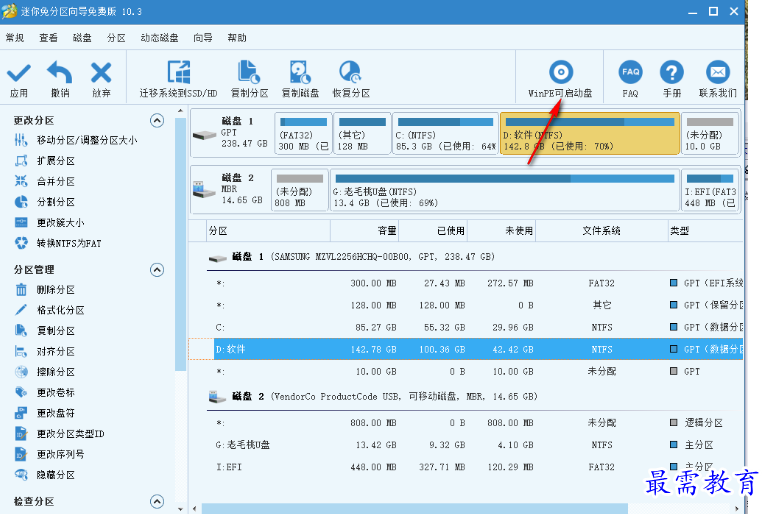Viewport: 767px width, 514px height.
Task: Choose 更改卷标 change label option
Action: point(55,393)
